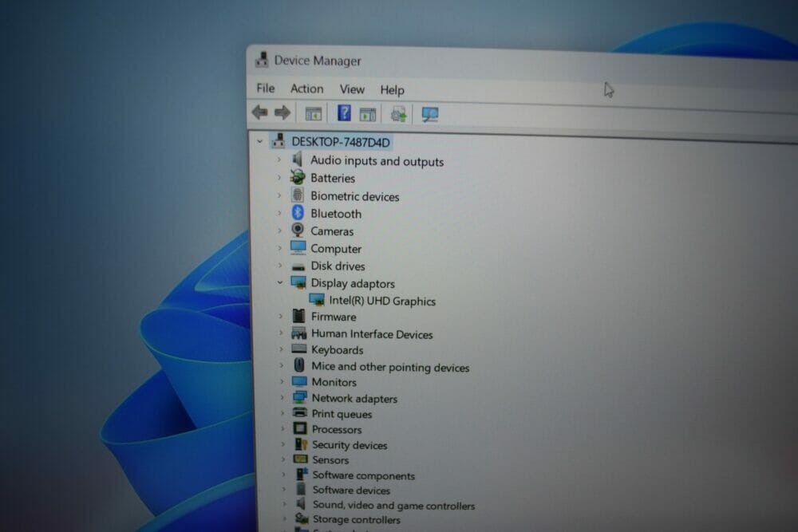
Task: Expand the Network adapters chevron
Action: 282,398
